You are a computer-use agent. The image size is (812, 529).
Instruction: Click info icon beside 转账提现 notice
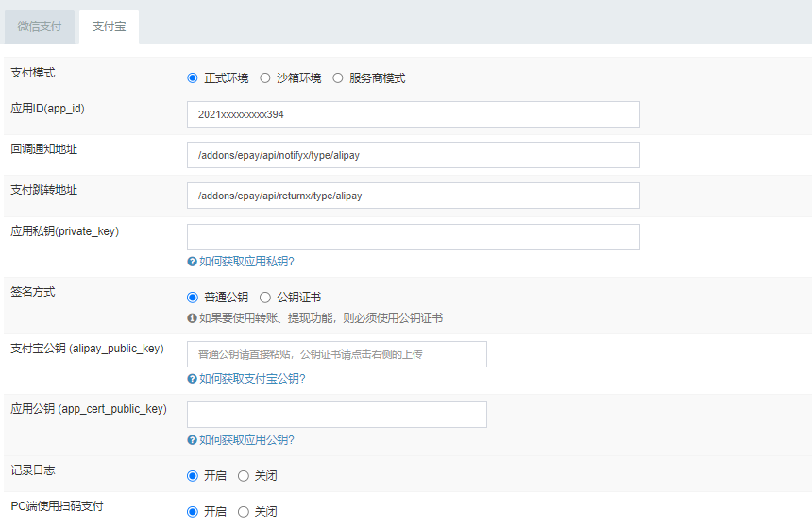pos(193,318)
